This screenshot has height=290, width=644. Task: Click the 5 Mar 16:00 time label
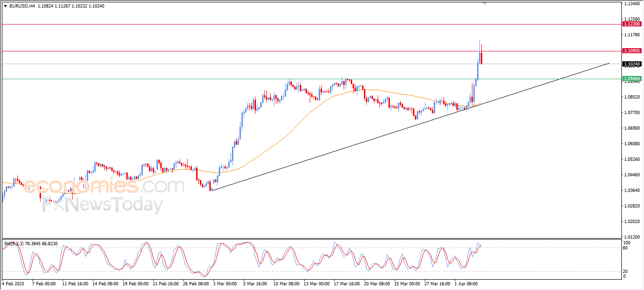255,284
